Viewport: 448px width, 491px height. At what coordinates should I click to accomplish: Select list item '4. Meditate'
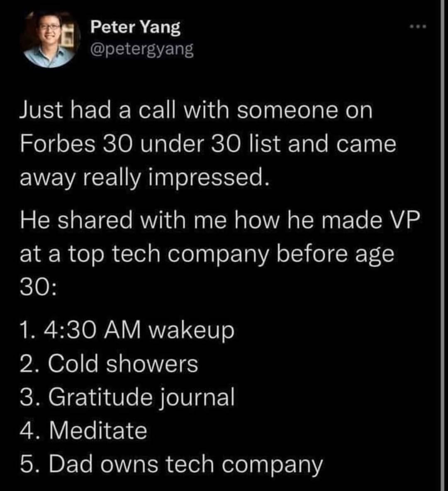tap(83, 430)
